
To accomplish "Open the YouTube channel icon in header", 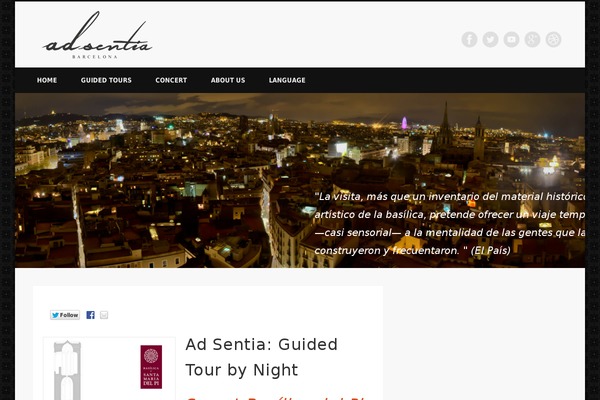I will coord(511,39).
